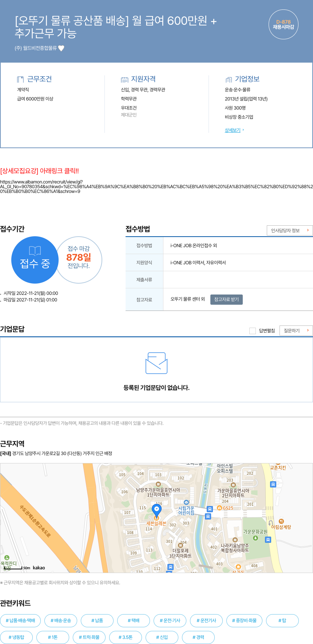Screen dimensions: 313x644
Task: Click the open book icon in 접수 중 circle
Action: [x=35, y=250]
